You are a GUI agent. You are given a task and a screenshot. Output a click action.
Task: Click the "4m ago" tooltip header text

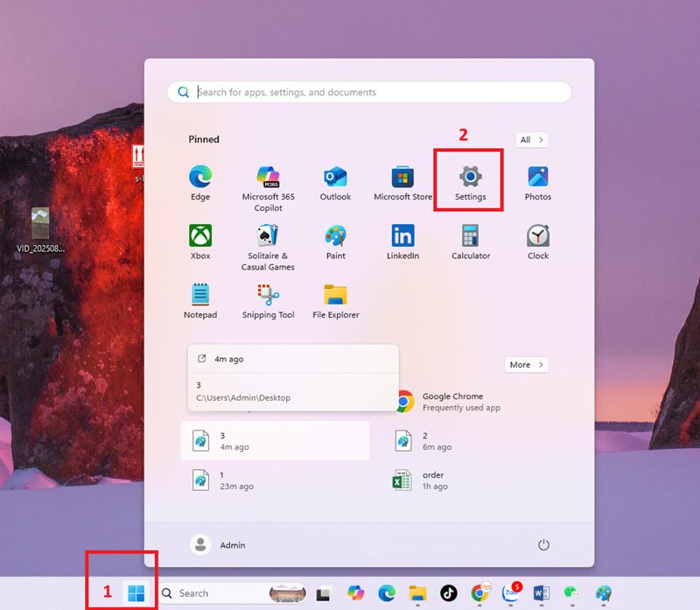pyautogui.click(x=228, y=359)
